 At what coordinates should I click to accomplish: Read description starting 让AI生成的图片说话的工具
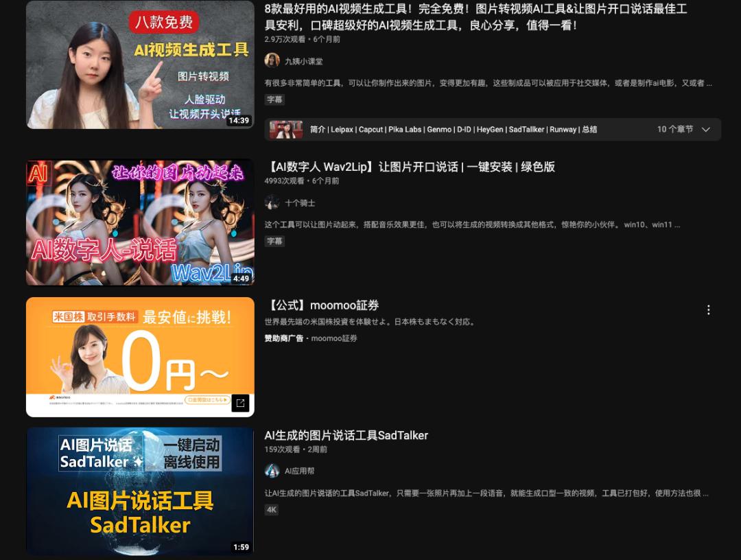(486, 493)
